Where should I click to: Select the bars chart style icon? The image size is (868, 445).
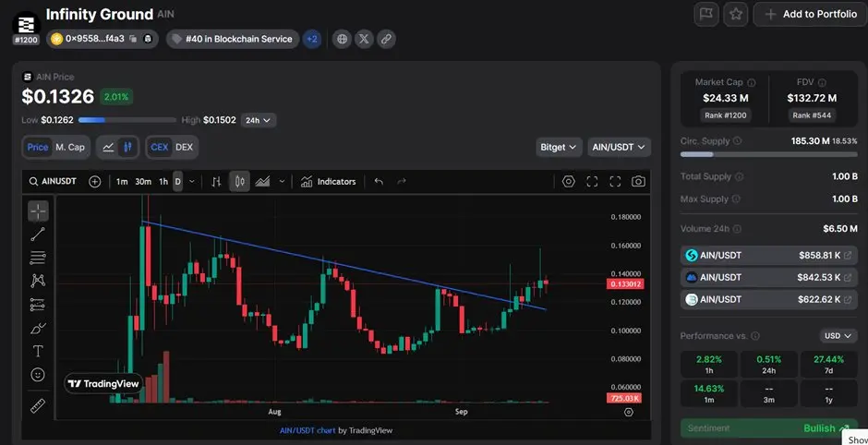coord(216,182)
